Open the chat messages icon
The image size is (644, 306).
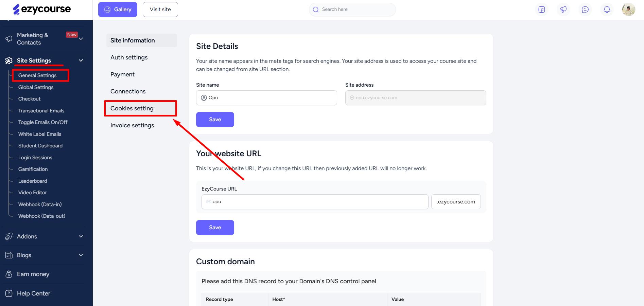point(585,10)
